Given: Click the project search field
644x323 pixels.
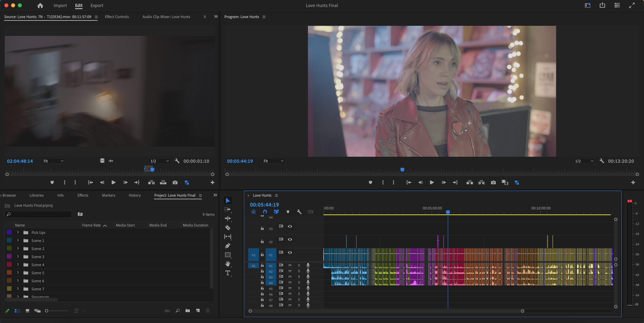Looking at the screenshot, I should pos(39,214).
